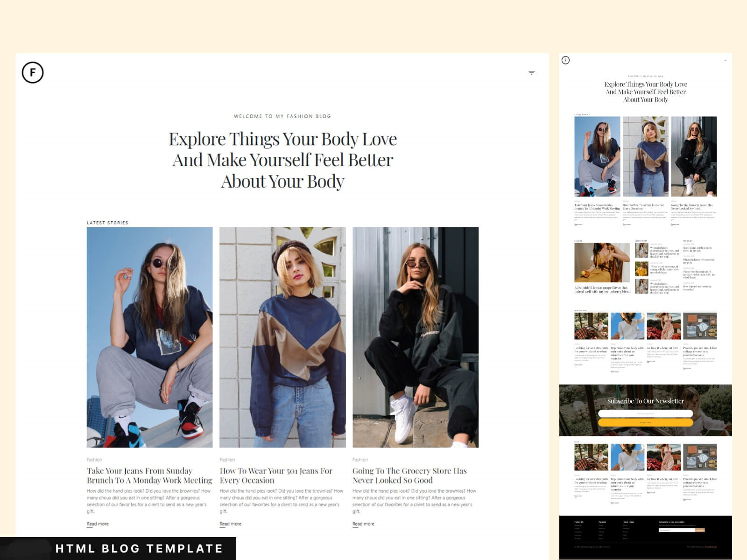The image size is (747, 560).
Task: Open the tiny menu icon in the full-page preview header
Action: [x=725, y=60]
